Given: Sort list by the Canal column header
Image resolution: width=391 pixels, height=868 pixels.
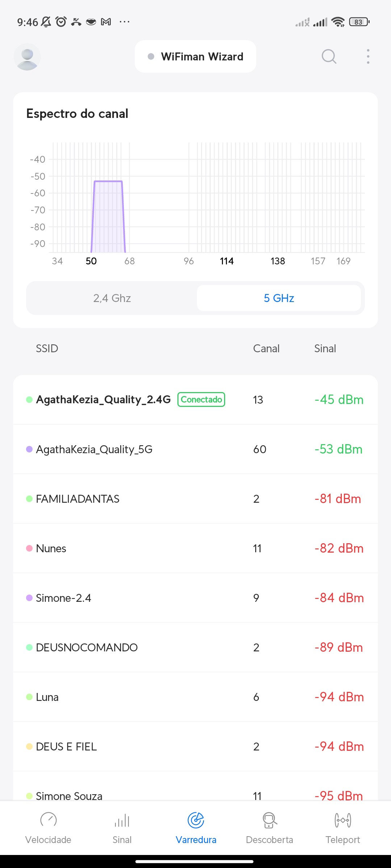Looking at the screenshot, I should [266, 349].
